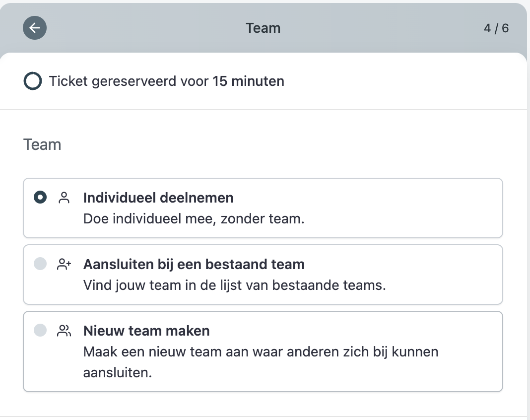The image size is (530, 420).
Task: Click the 'Aansluiten bij een bestaand team' label
Action: point(194,264)
